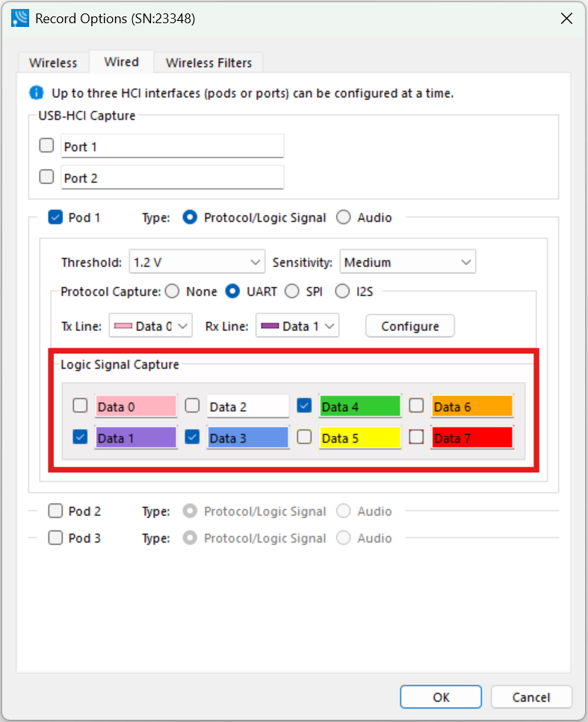Set Protocol Capture to I2S
The image size is (588, 722).
tap(342, 291)
